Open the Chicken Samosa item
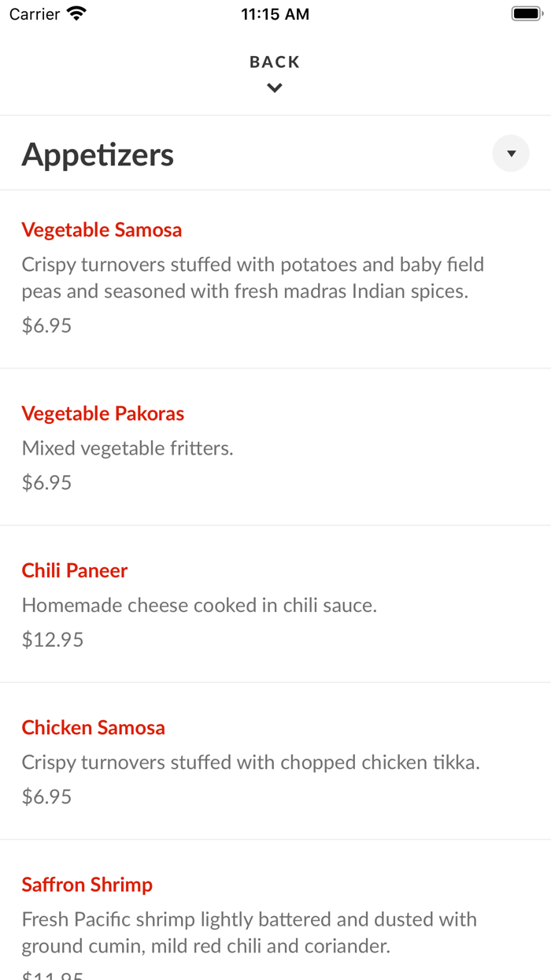Viewport: 551px width, 980px height. point(93,727)
